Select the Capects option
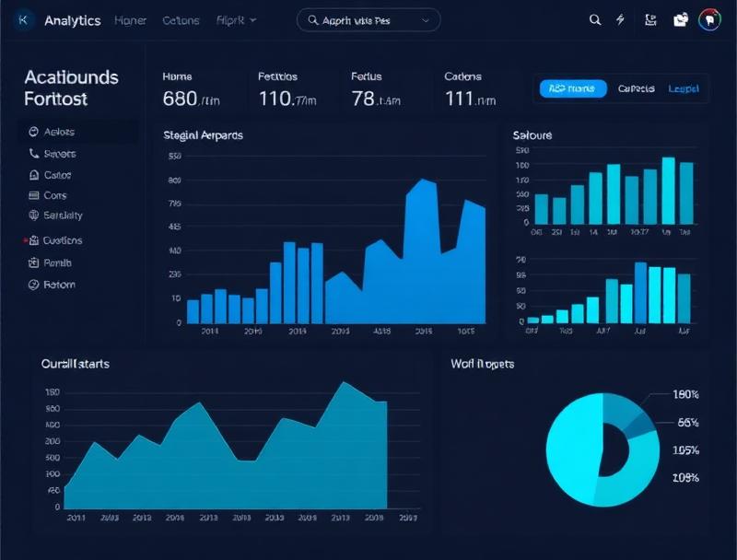The height and width of the screenshot is (560, 737). point(636,88)
